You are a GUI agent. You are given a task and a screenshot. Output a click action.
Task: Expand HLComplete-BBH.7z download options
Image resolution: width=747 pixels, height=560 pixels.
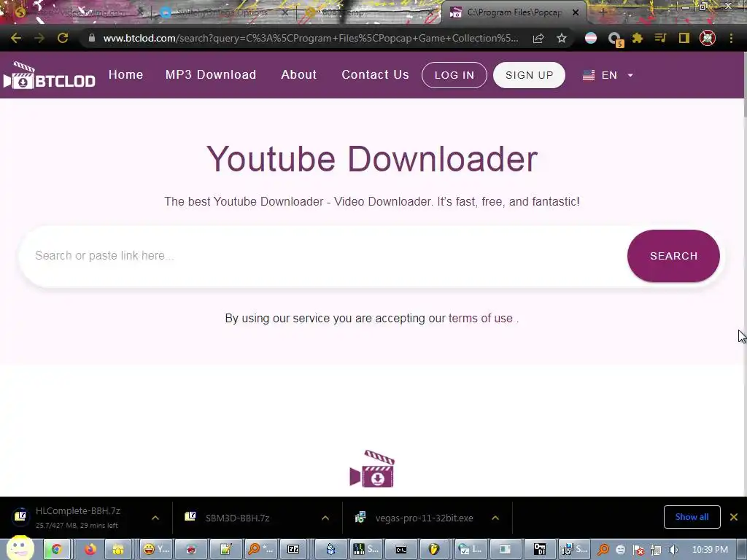(x=155, y=518)
